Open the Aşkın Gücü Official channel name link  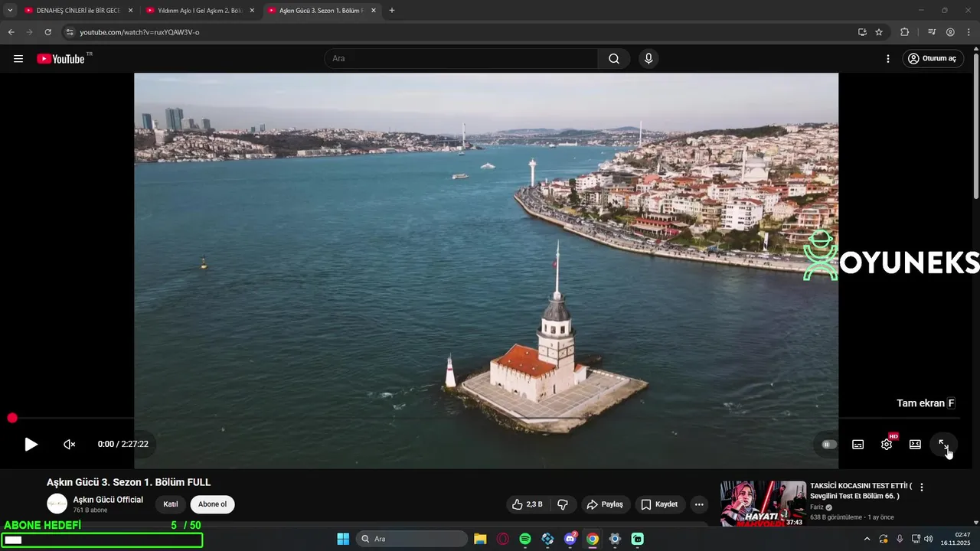(x=108, y=500)
